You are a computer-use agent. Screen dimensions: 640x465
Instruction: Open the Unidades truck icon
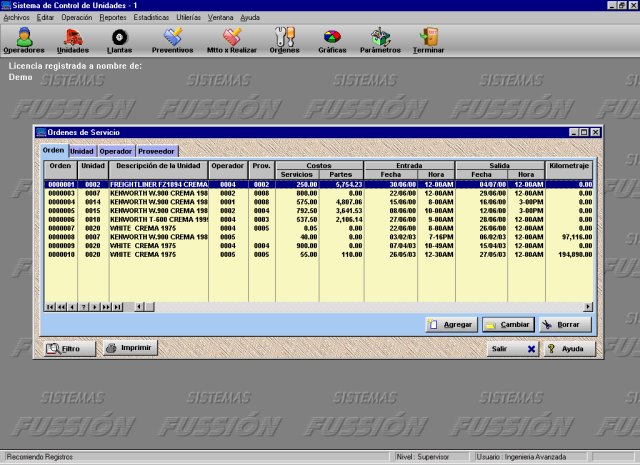pos(72,39)
